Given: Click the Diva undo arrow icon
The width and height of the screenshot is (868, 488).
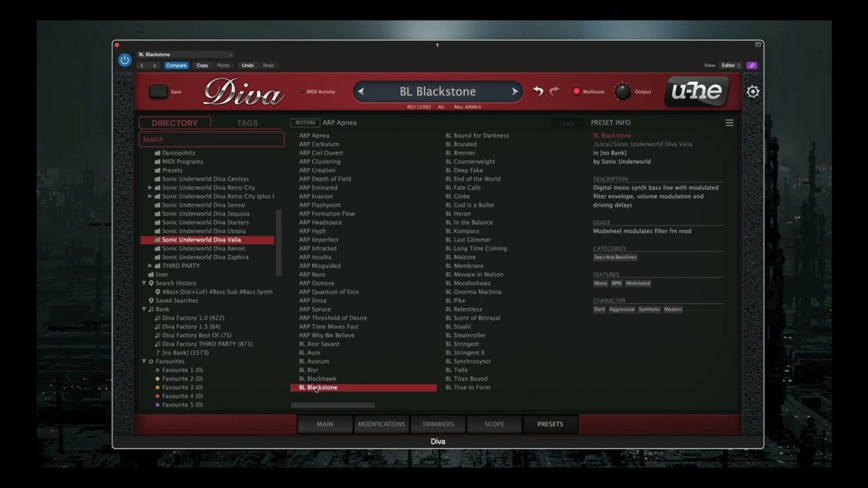Looking at the screenshot, I should [538, 91].
